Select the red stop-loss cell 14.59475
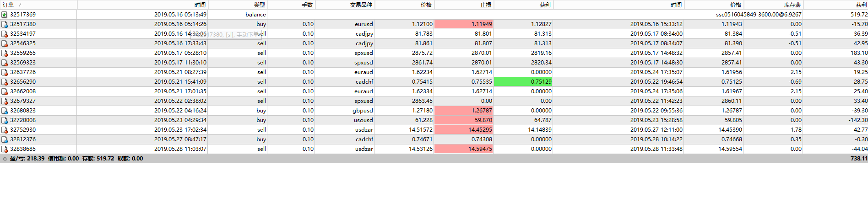The image size is (868, 208). pyautogui.click(x=464, y=149)
